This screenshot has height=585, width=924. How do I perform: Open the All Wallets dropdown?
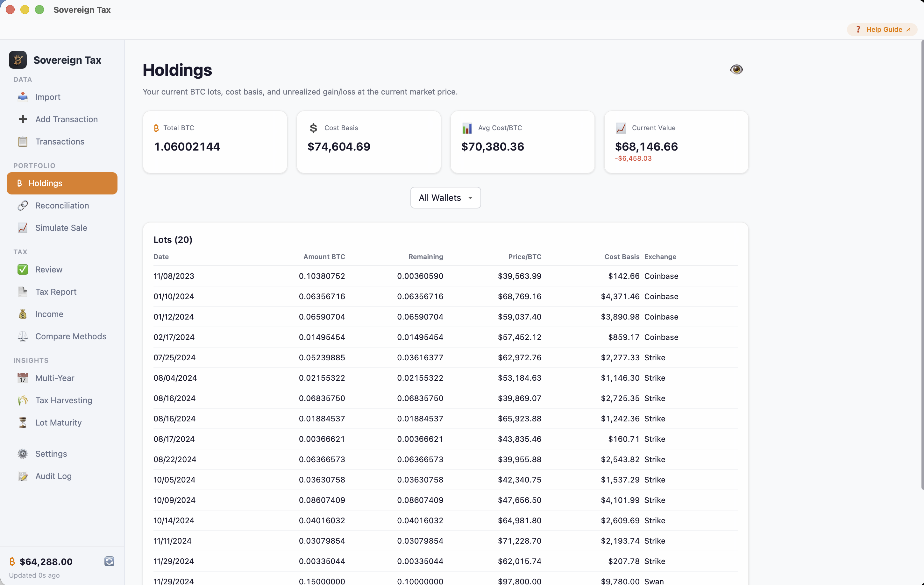pos(445,198)
